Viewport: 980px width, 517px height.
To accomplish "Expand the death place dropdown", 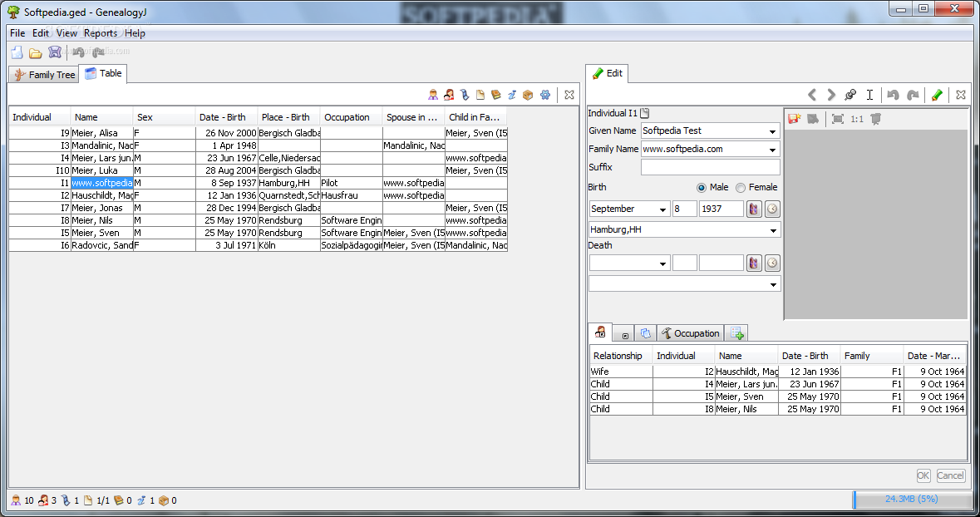I will pos(773,284).
